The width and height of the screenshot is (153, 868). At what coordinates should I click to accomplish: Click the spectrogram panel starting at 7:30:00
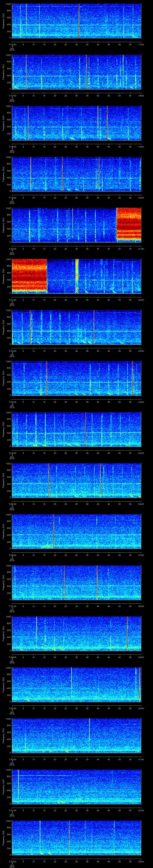[x=76, y=736]
